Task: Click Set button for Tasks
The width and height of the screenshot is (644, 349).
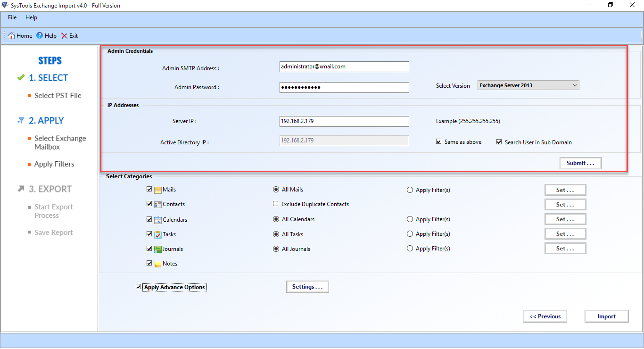Action: [565, 234]
